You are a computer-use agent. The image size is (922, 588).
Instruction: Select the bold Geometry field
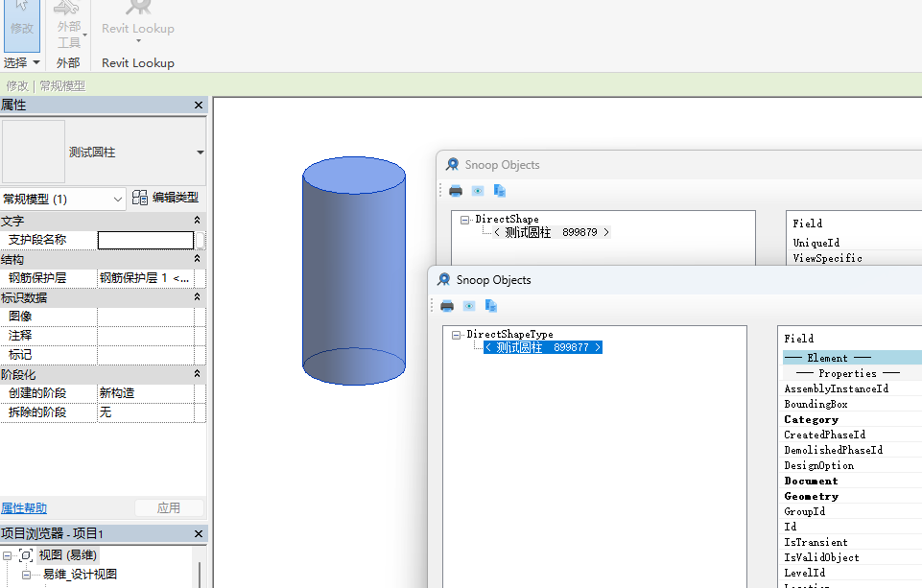(x=812, y=496)
